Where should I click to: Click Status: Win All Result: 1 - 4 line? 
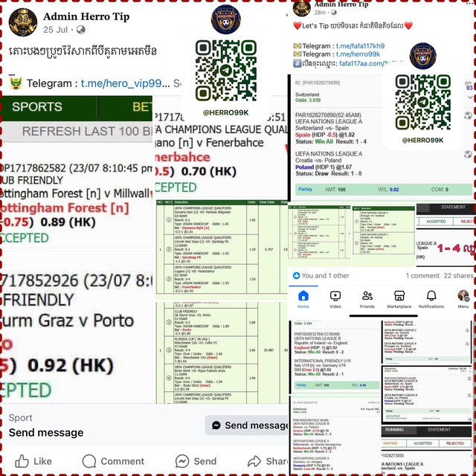[x=331, y=141]
